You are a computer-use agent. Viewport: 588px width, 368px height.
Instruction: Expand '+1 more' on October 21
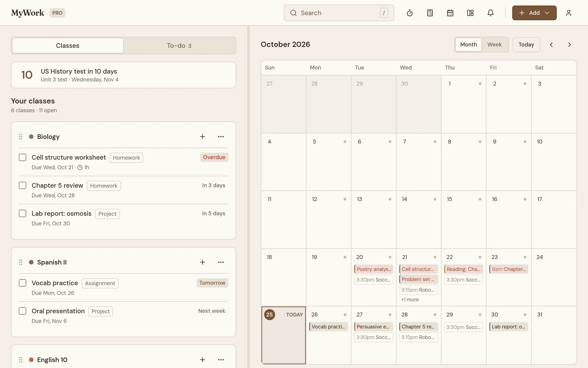(x=410, y=299)
